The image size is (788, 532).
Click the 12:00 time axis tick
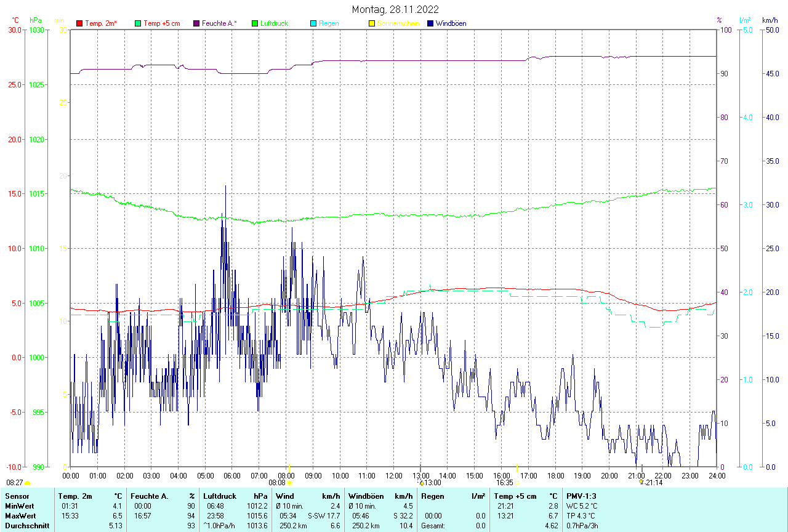[394, 475]
